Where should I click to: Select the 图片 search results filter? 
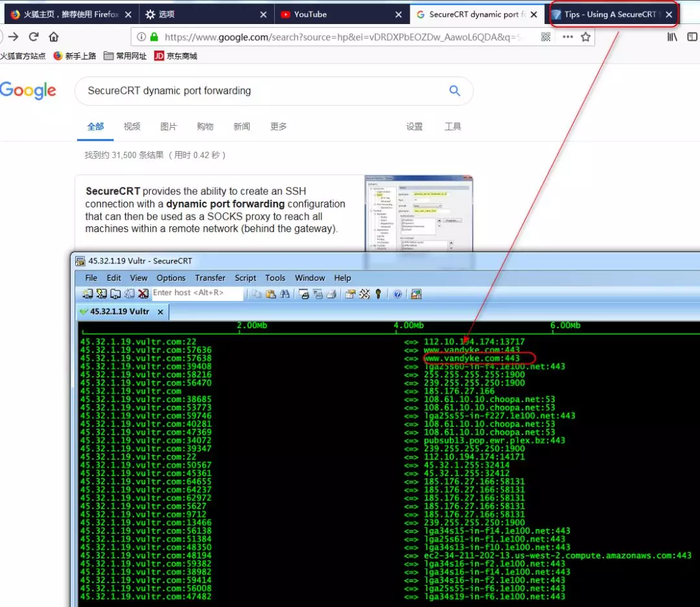pos(169,126)
